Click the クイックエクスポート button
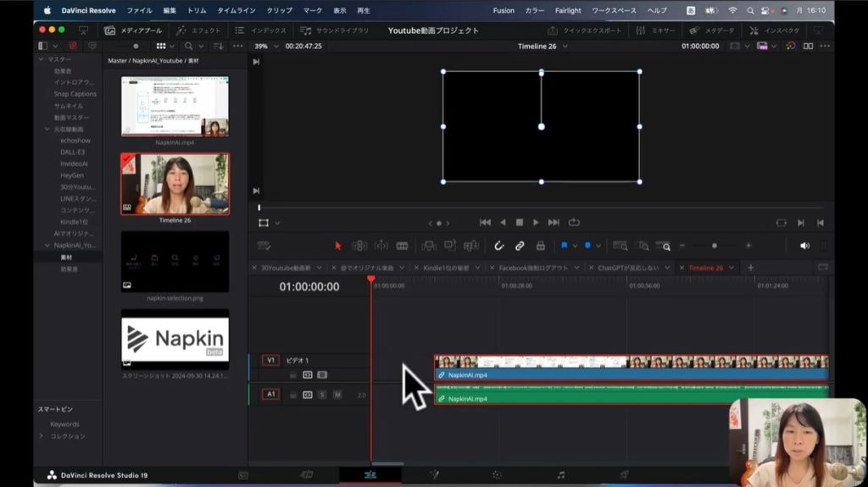Viewport: 868px width, 487px height. click(585, 30)
